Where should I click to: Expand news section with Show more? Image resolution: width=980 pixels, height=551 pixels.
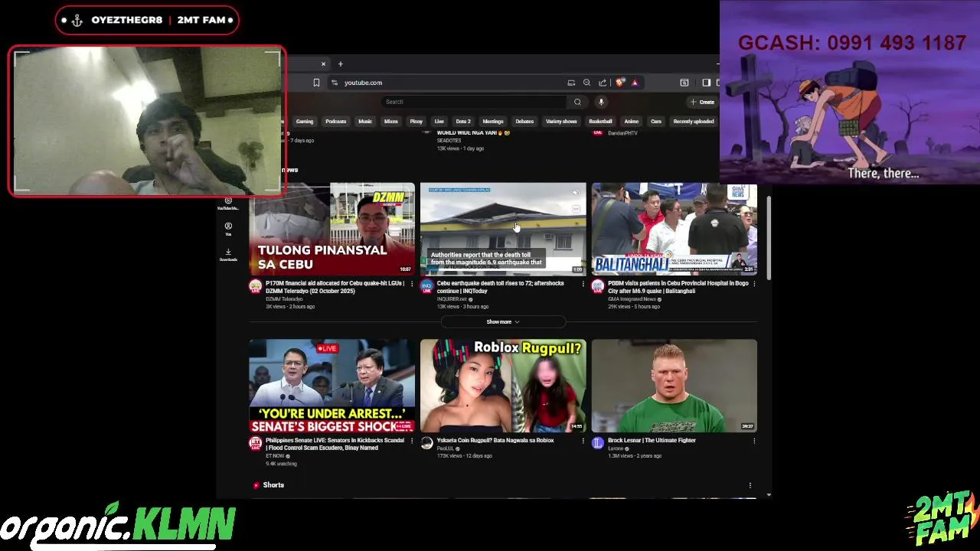click(x=503, y=322)
